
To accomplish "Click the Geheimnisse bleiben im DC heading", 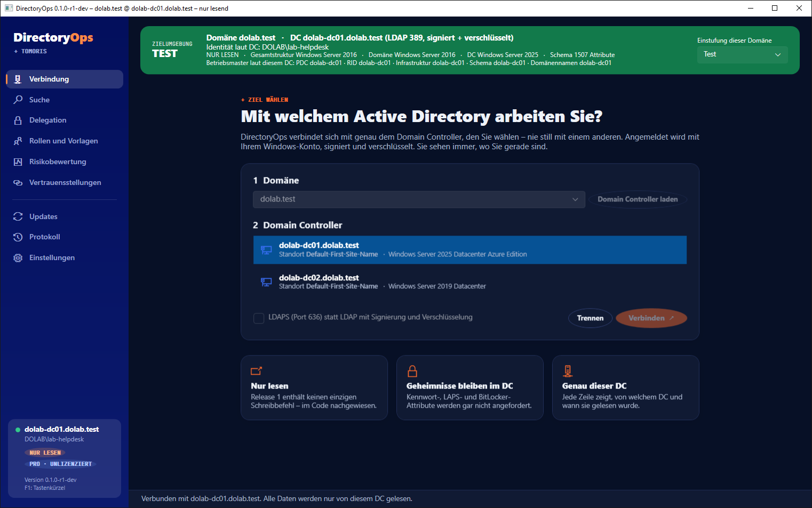I will [x=460, y=386].
